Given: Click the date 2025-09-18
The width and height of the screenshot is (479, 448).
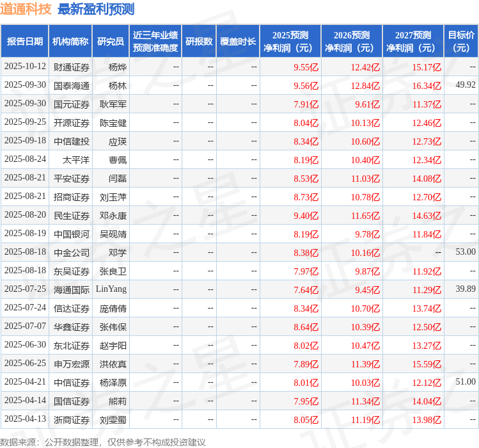Looking at the screenshot, I should [x=25, y=141].
